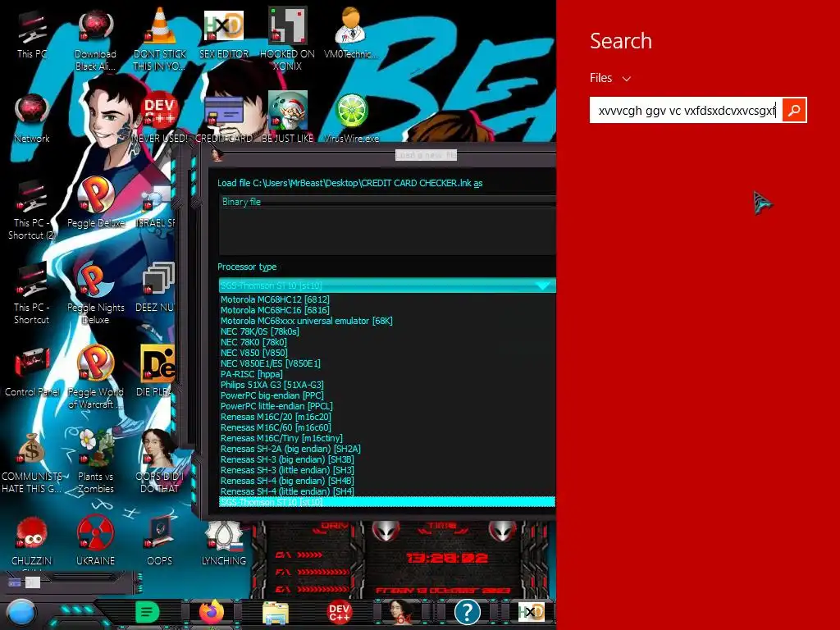Open LYNCHING noose desktop icon
The width and height of the screenshot is (840, 630).
click(x=224, y=542)
